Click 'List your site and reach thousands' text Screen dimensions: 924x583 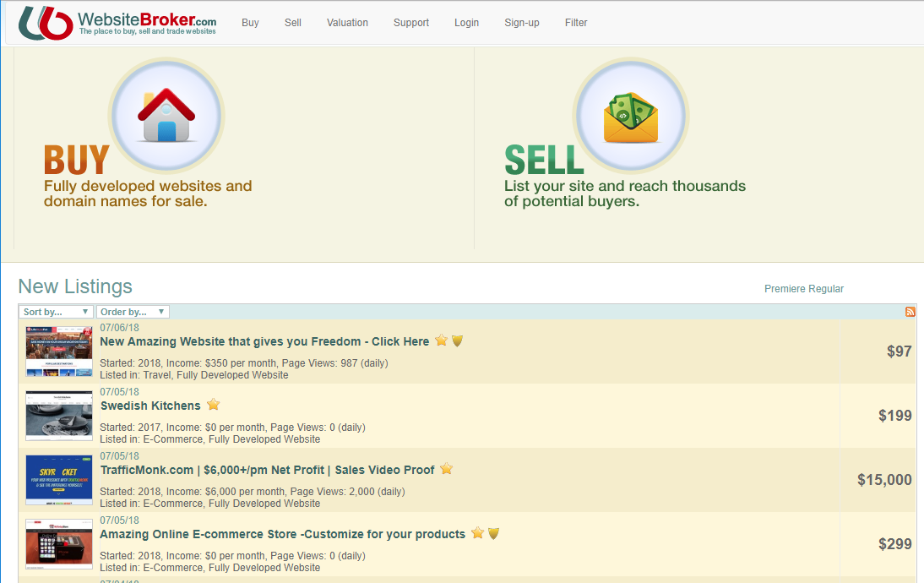click(x=625, y=193)
